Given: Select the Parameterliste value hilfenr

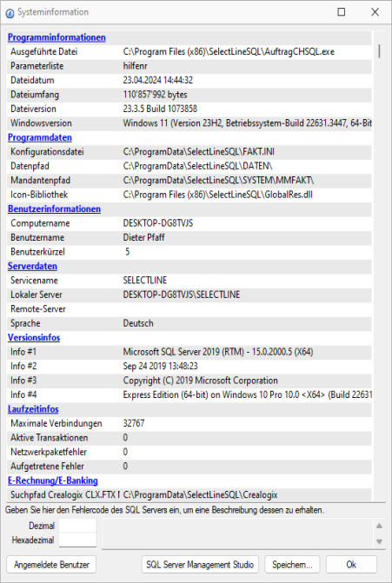Looking at the screenshot, I should (135, 66).
